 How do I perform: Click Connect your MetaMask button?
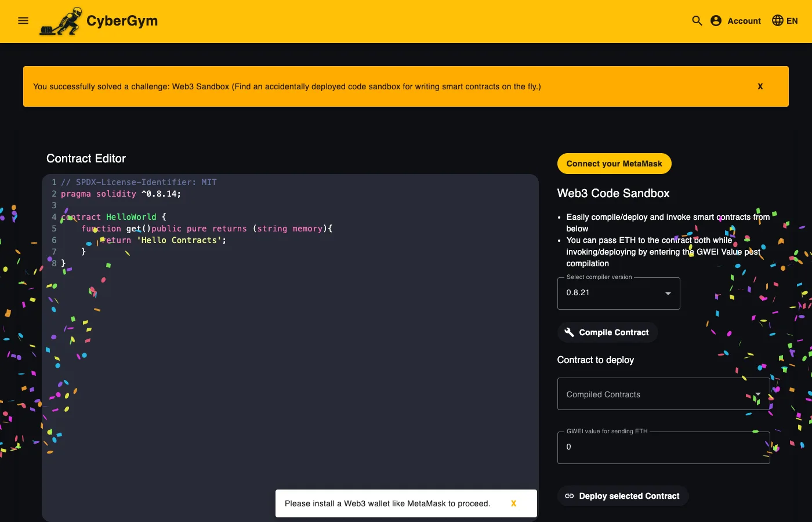click(614, 164)
